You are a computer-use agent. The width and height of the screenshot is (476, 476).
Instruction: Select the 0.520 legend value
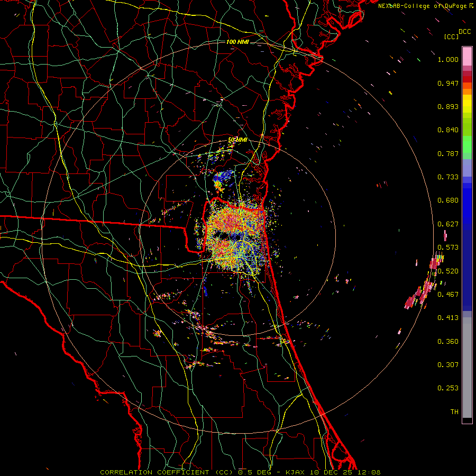tap(448, 271)
